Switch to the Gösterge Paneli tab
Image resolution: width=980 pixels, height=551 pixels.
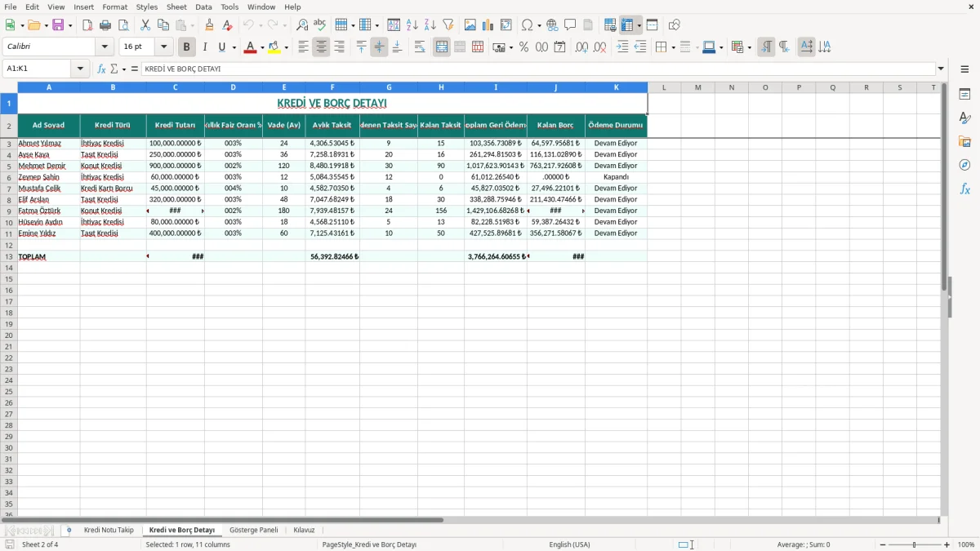(253, 531)
